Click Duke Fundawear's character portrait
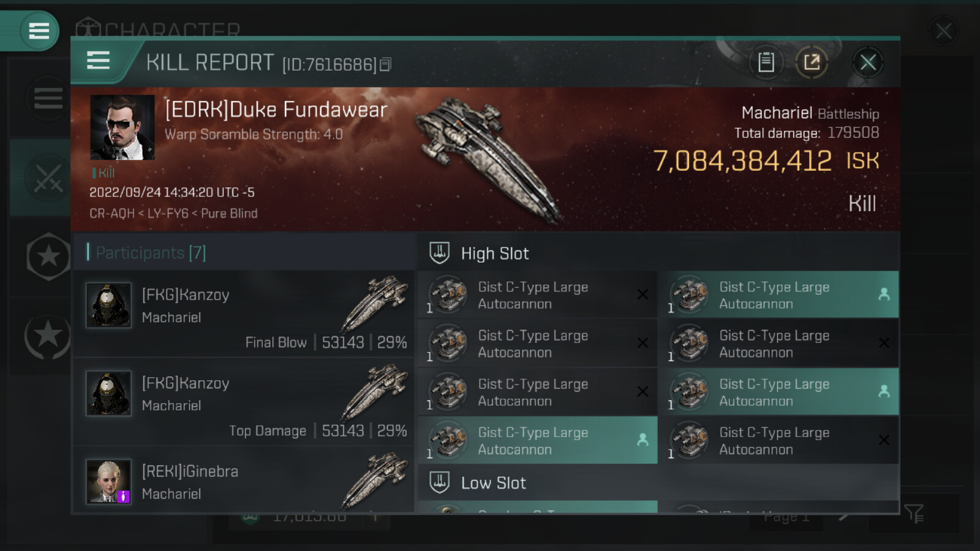This screenshot has height=551, width=980. click(x=122, y=127)
